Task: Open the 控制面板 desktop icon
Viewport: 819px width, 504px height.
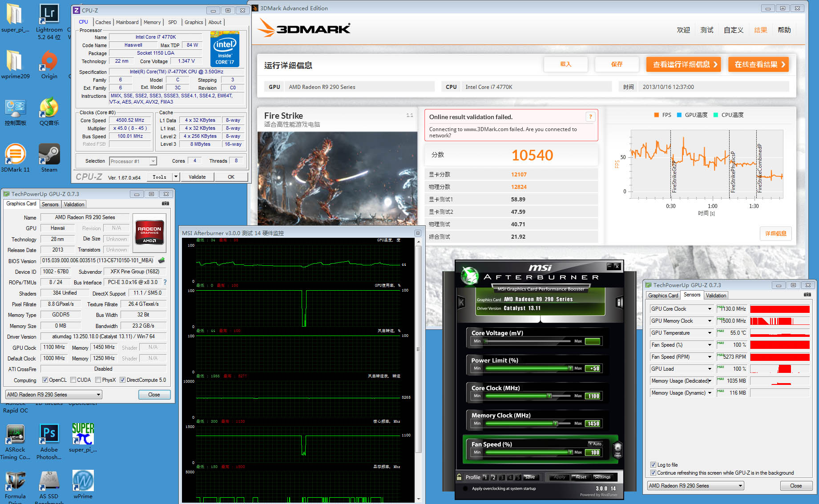Action: pyautogui.click(x=15, y=112)
